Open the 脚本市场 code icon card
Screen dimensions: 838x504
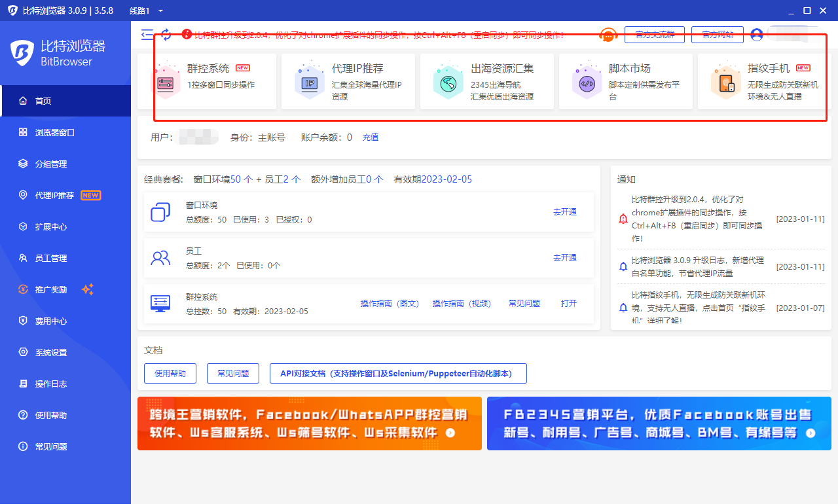coord(587,82)
